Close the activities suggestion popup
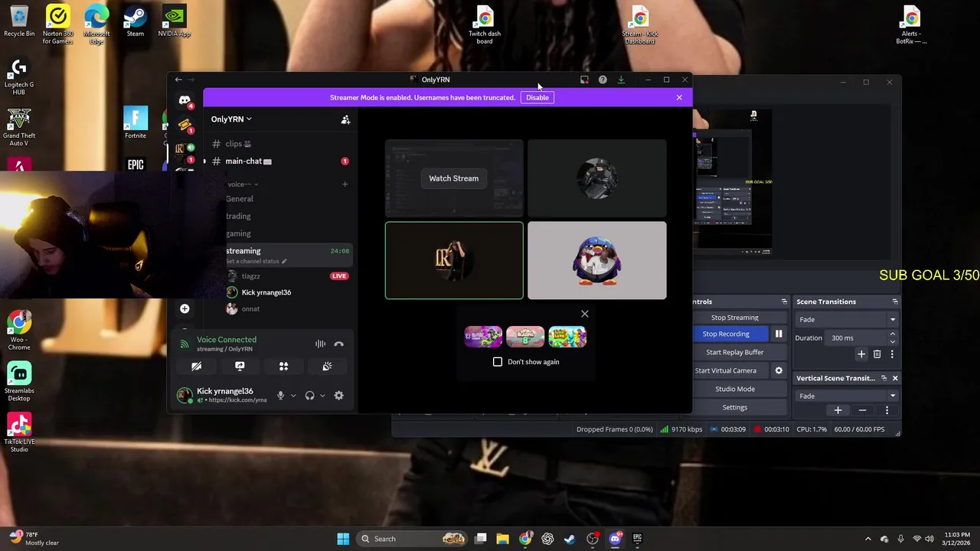The image size is (980, 551). click(585, 314)
